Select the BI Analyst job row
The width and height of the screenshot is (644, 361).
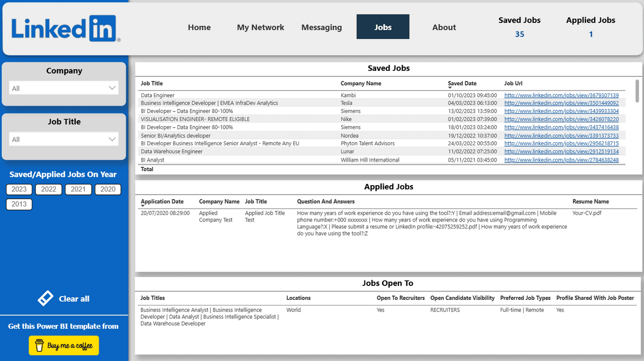point(383,160)
